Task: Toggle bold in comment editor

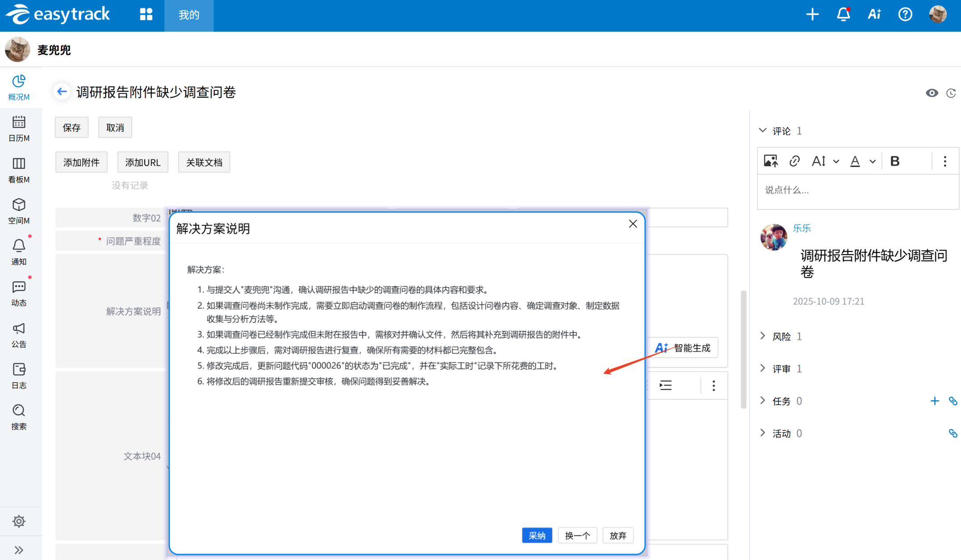Action: pyautogui.click(x=894, y=161)
